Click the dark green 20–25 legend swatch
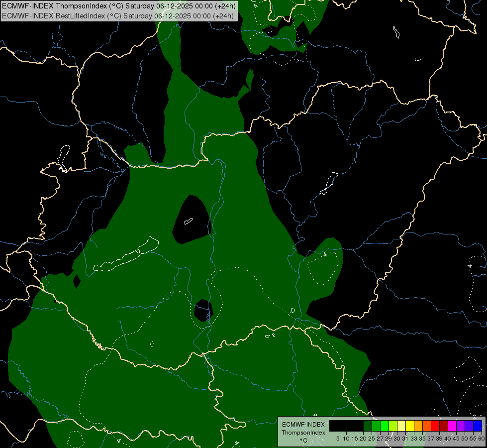 pyautogui.click(x=368, y=426)
